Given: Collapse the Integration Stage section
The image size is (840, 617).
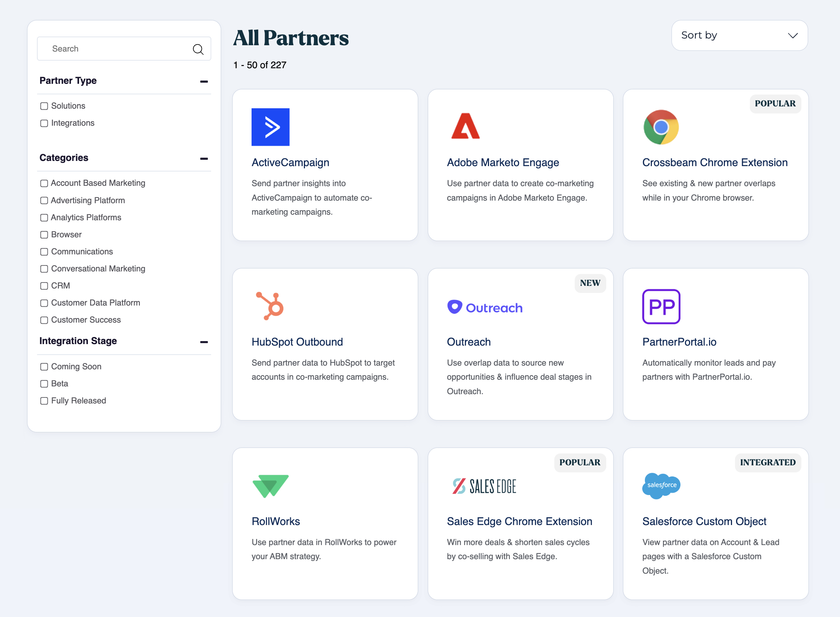Looking at the screenshot, I should point(204,342).
